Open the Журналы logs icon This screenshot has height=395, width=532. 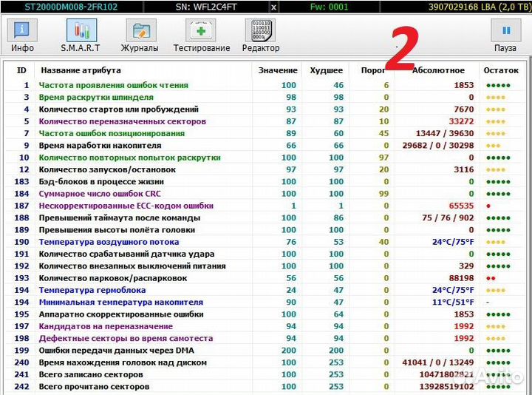pos(140,31)
